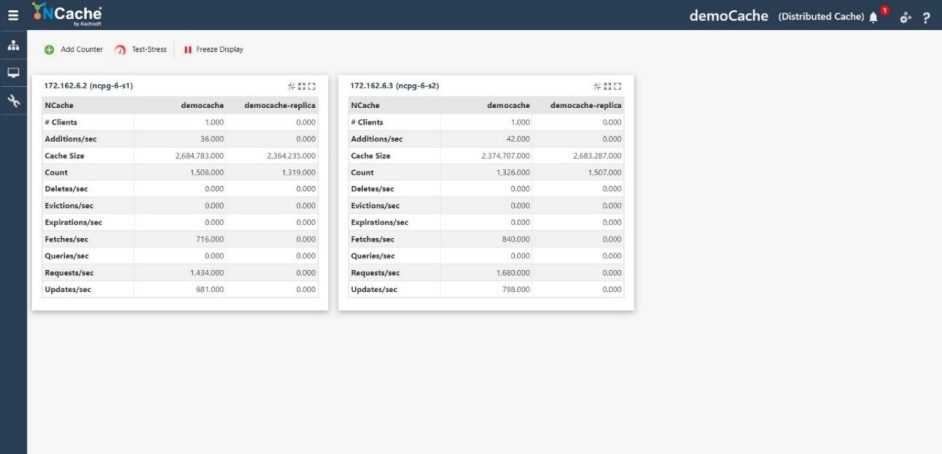Click the shrink arrows icon on the 172.162.6.3 panel
Screen dimensions: 942x454
coord(597,86)
